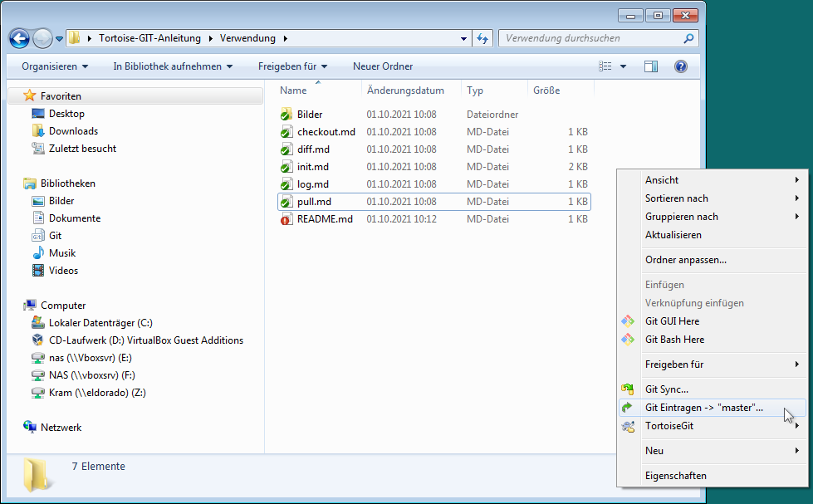Screen dimensions: 813x504
Task: Choose 'Git Eintragen -> "master"...' commit entry
Action: pos(713,408)
